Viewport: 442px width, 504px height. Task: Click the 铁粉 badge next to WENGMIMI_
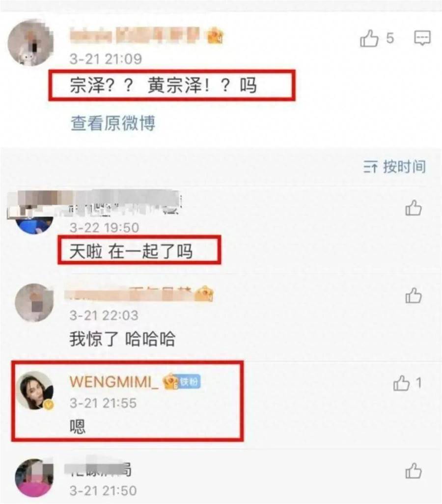coord(190,382)
